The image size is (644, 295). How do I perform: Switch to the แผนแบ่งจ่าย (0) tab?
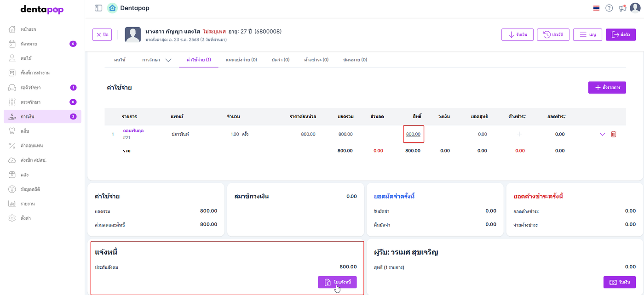[x=241, y=60]
